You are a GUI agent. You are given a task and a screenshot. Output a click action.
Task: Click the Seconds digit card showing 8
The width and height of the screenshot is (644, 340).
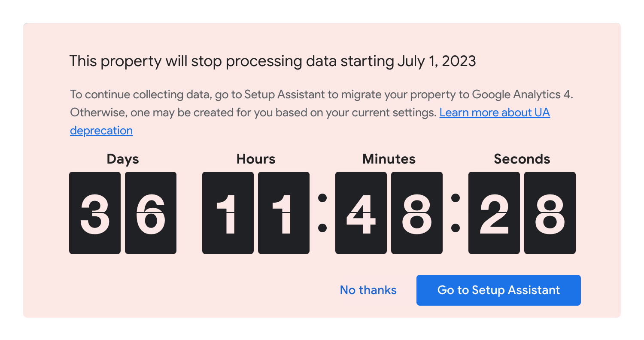550,213
